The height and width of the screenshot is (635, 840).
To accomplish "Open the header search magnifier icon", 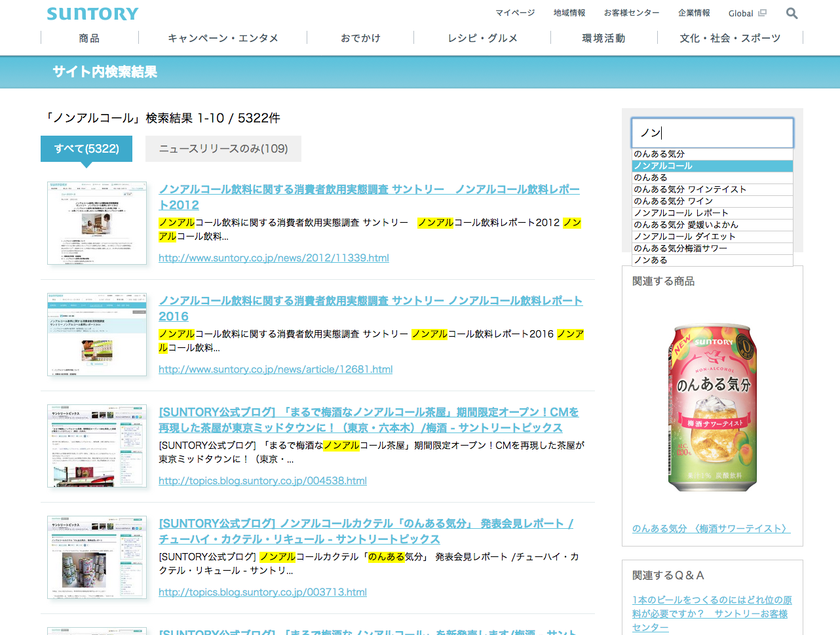I will pyautogui.click(x=792, y=13).
